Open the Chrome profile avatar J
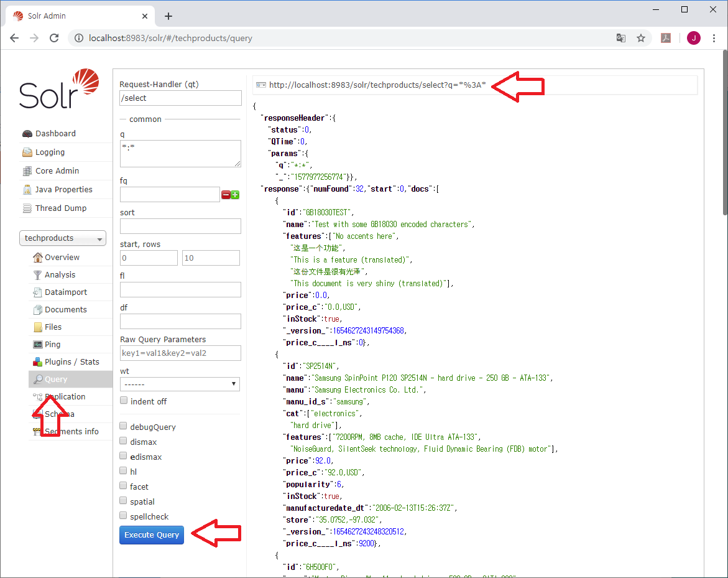 (694, 38)
